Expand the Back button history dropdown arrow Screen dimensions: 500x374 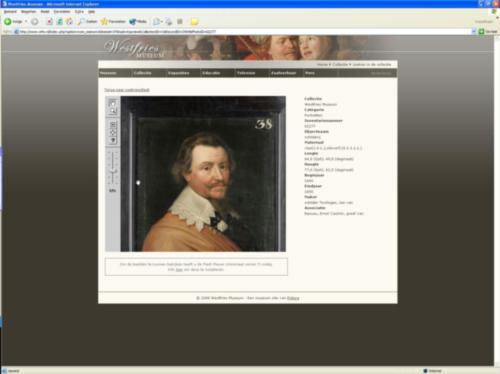tap(26, 21)
